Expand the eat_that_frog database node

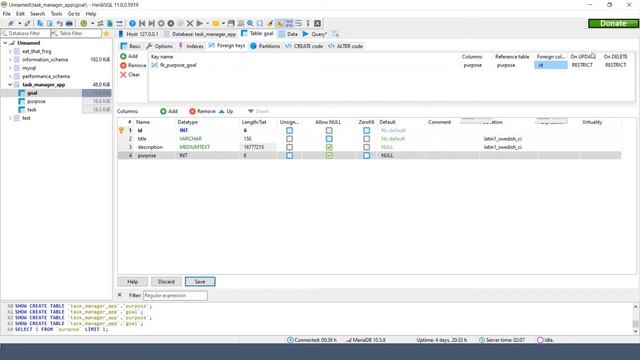pyautogui.click(x=10, y=51)
